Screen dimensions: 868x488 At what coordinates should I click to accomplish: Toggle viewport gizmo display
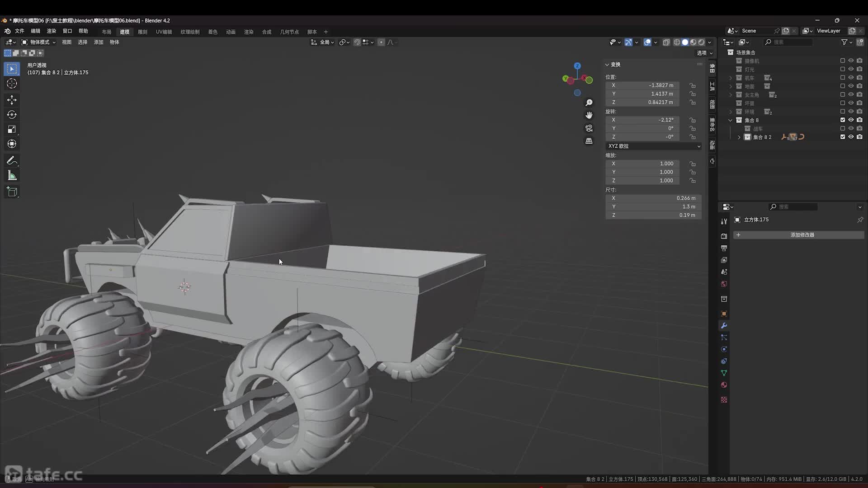[x=628, y=42]
